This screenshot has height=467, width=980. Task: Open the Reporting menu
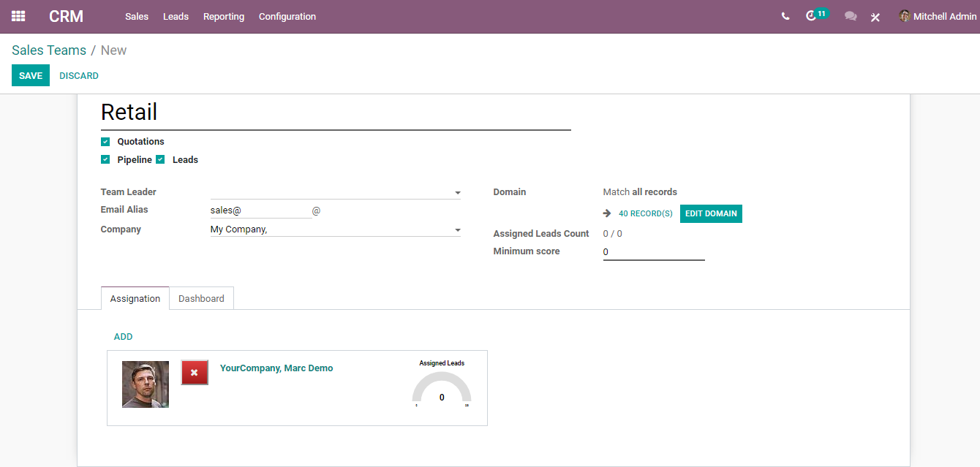click(x=224, y=16)
